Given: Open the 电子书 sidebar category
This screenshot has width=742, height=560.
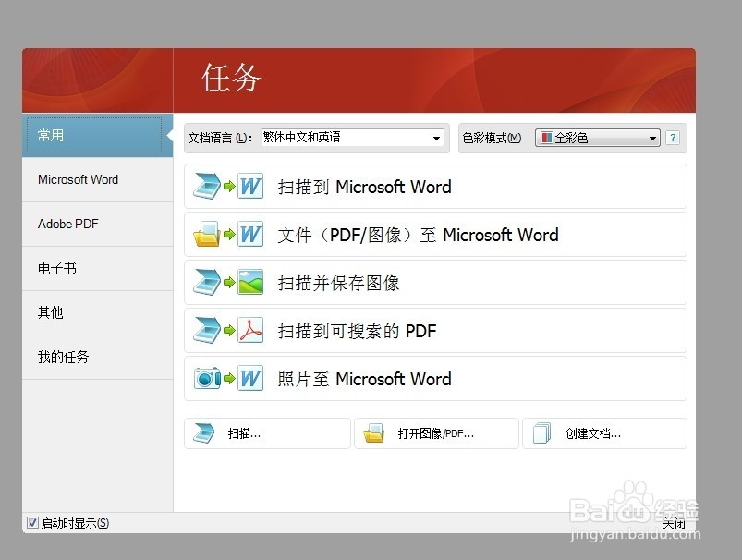Looking at the screenshot, I should click(97, 268).
